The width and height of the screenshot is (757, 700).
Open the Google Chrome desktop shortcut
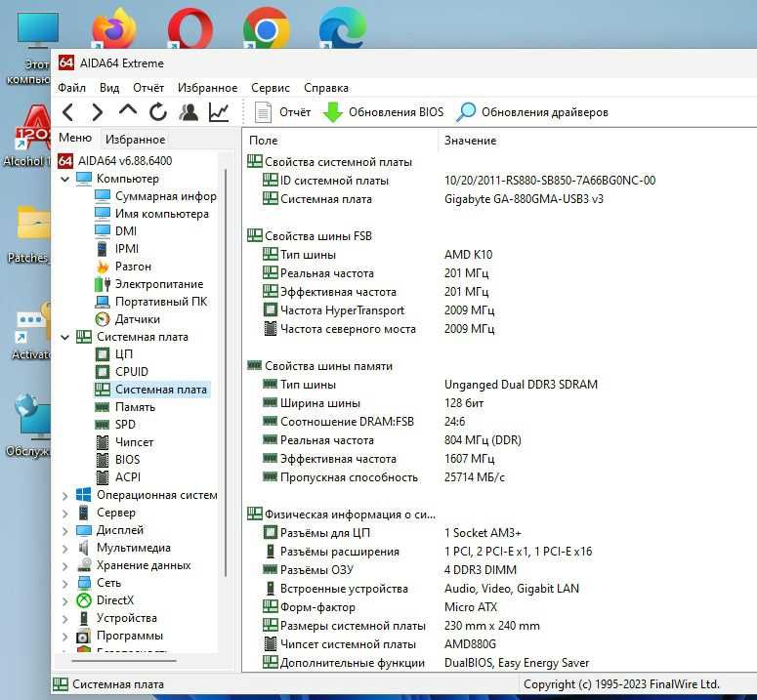266,27
